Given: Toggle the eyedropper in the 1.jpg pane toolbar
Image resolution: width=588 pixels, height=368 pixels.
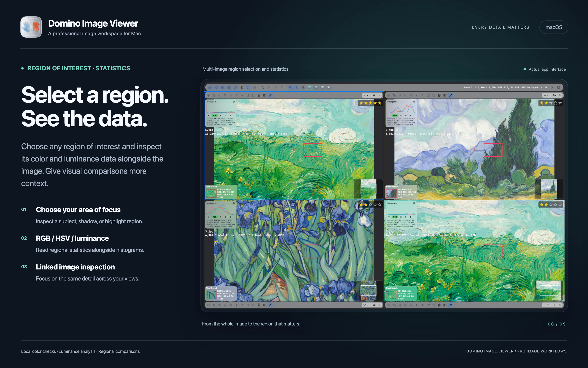Looking at the screenshot, I should 270,95.
